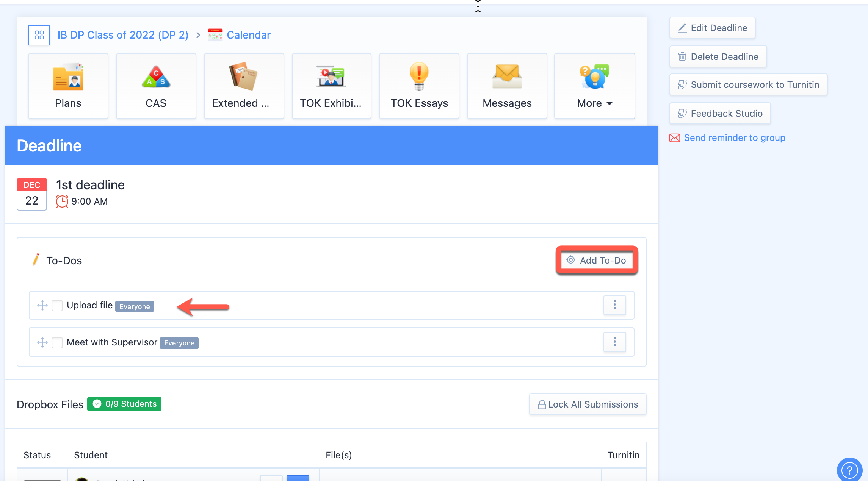
Task: Click Submit coursework to Turnitin
Action: [x=749, y=84]
